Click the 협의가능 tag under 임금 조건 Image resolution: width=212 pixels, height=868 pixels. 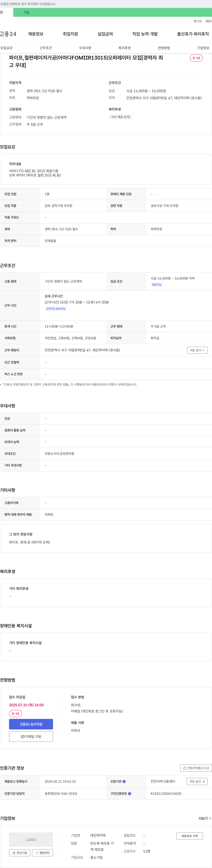pos(157,285)
